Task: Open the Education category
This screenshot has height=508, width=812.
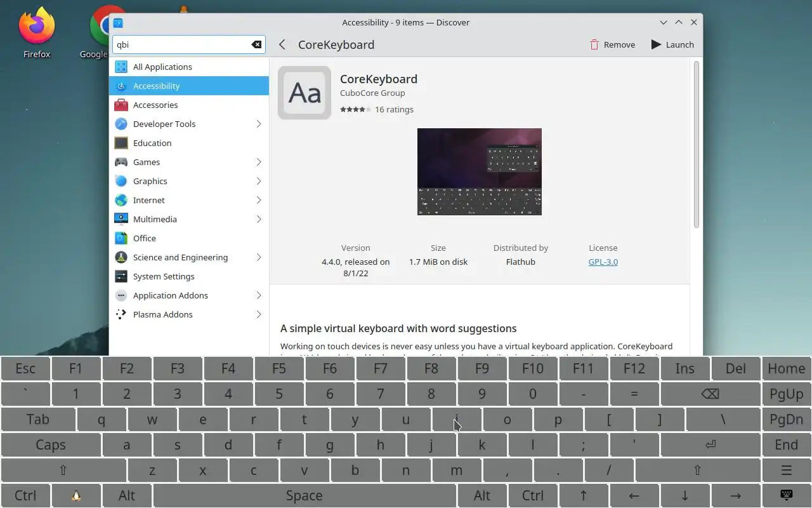Action: (x=189, y=143)
